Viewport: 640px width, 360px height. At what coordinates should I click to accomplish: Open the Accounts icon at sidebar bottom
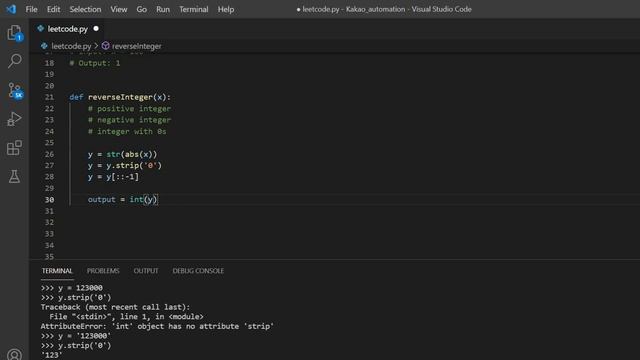point(14,354)
